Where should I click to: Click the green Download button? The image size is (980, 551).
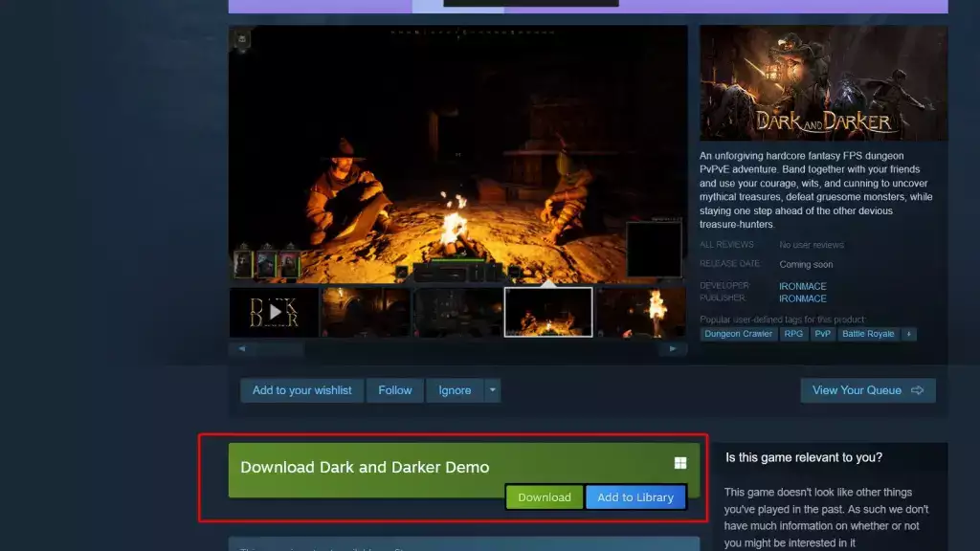click(x=545, y=497)
